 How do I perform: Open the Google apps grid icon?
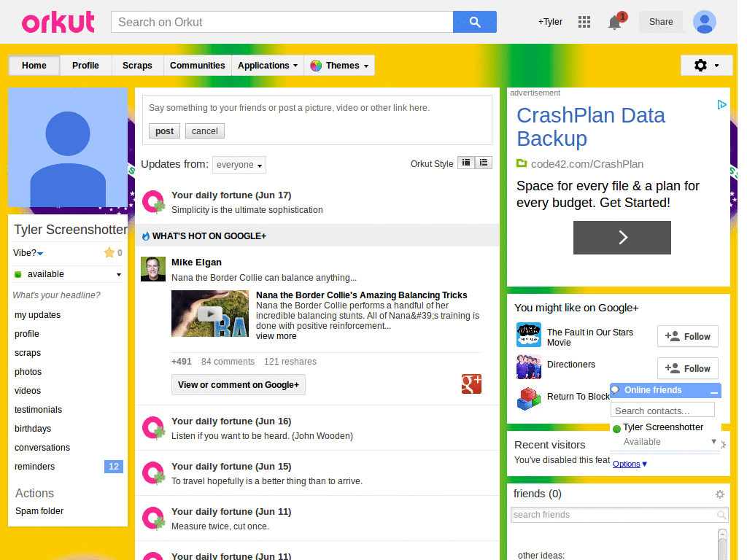click(x=584, y=22)
